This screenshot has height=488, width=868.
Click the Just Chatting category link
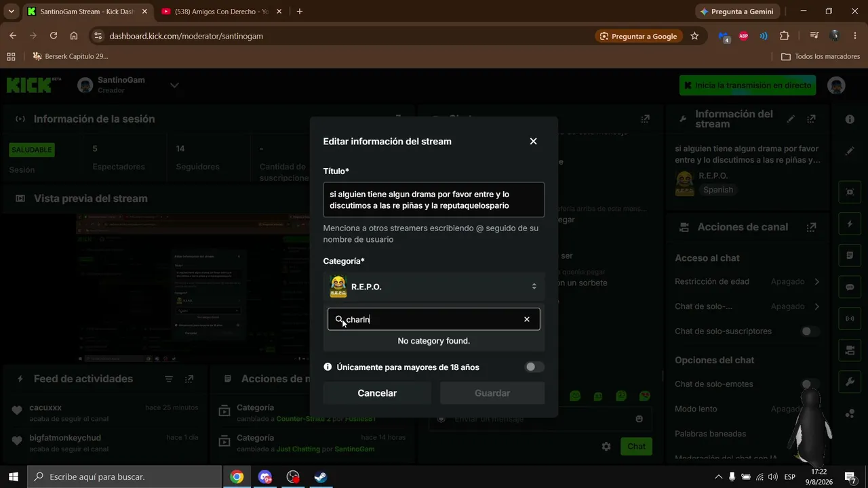point(298,449)
